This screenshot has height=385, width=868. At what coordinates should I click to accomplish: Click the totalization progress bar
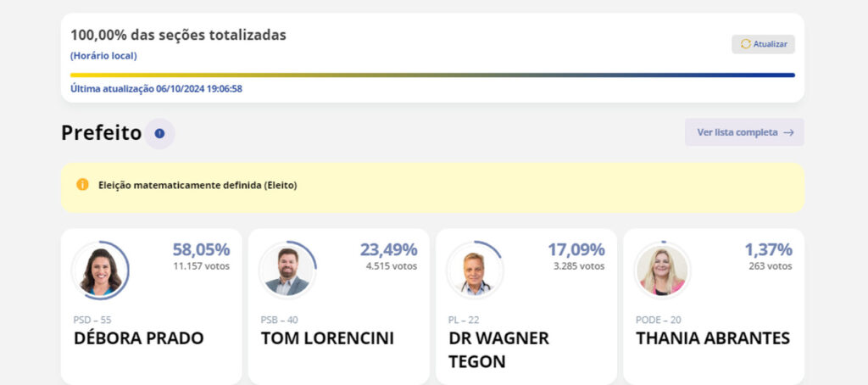point(432,75)
